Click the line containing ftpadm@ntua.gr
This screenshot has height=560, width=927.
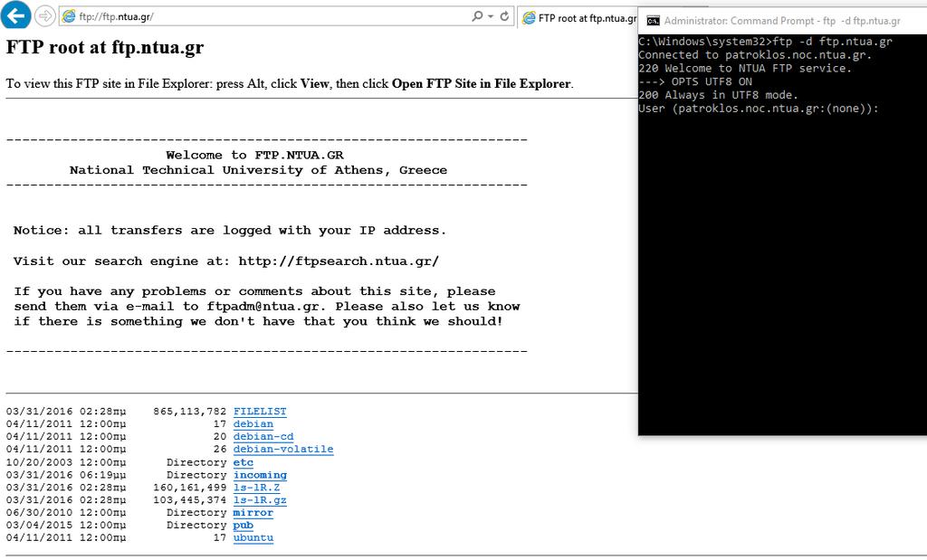[x=267, y=307]
